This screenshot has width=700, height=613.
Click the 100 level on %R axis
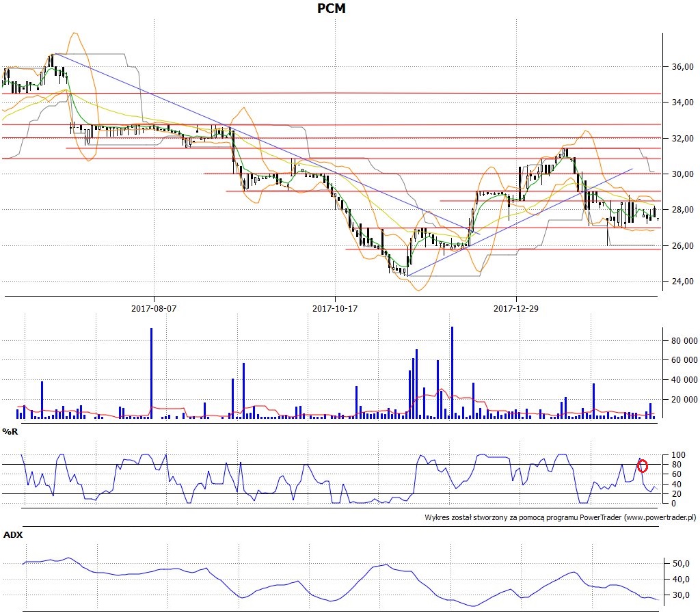[678, 454]
